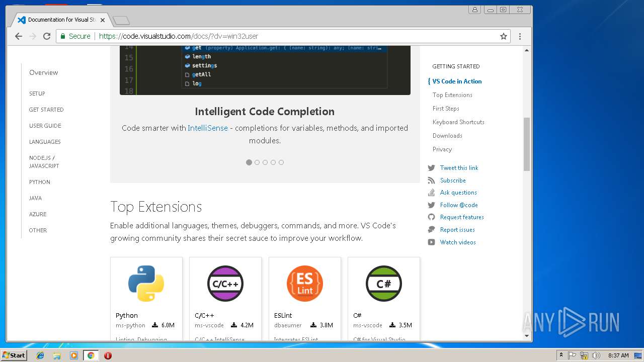Select the first carousel dot
Viewport: 644px width, 362px height.
pyautogui.click(x=249, y=162)
